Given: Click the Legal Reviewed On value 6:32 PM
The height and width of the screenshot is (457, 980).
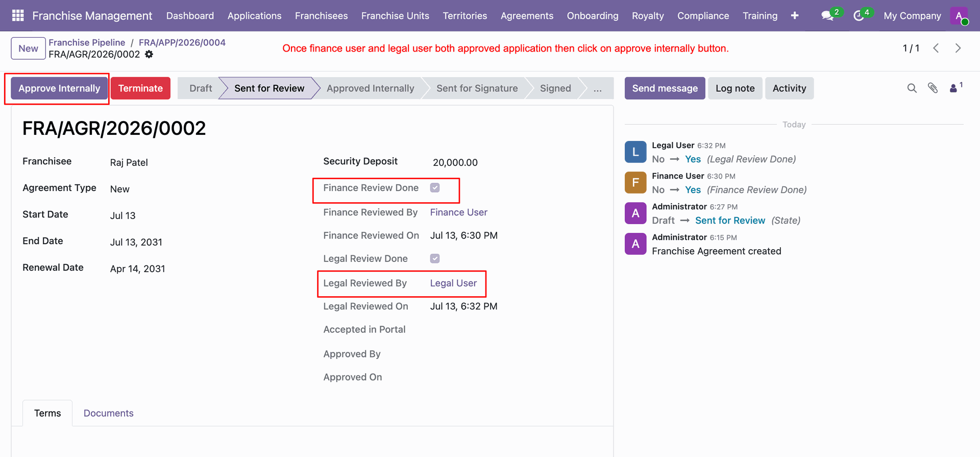Looking at the screenshot, I should 463,306.
